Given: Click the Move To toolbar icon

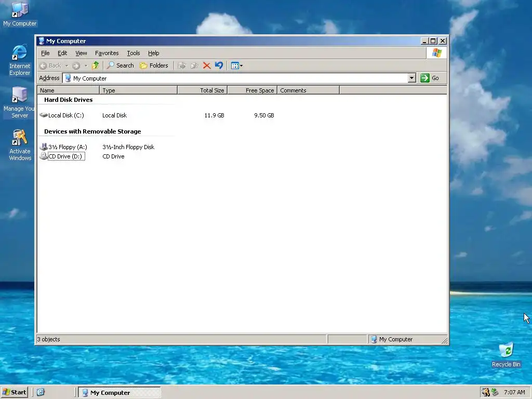Looking at the screenshot, I should tap(182, 65).
